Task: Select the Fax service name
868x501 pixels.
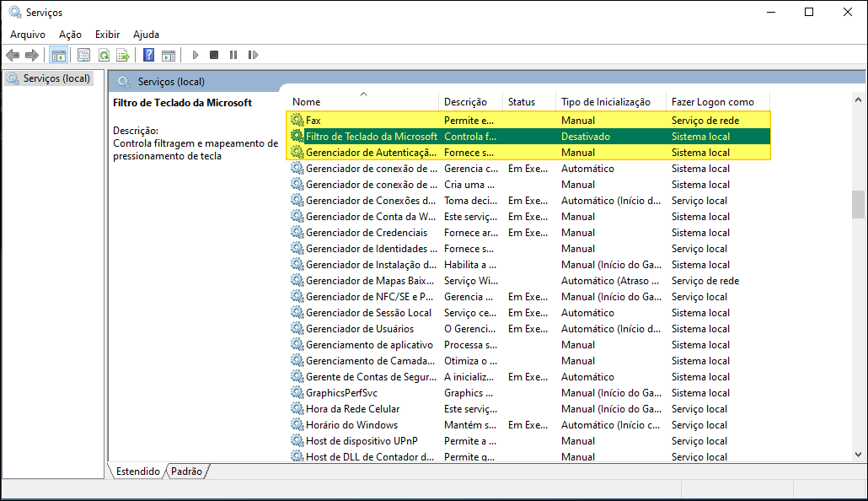Action: (313, 121)
